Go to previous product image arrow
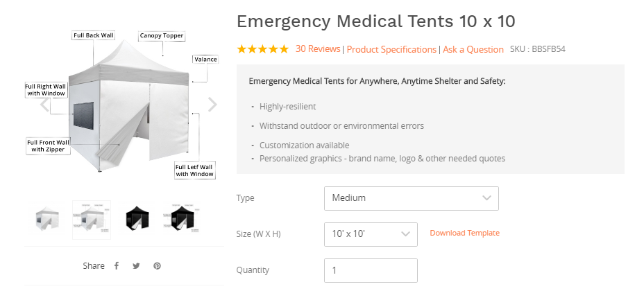 coord(45,105)
